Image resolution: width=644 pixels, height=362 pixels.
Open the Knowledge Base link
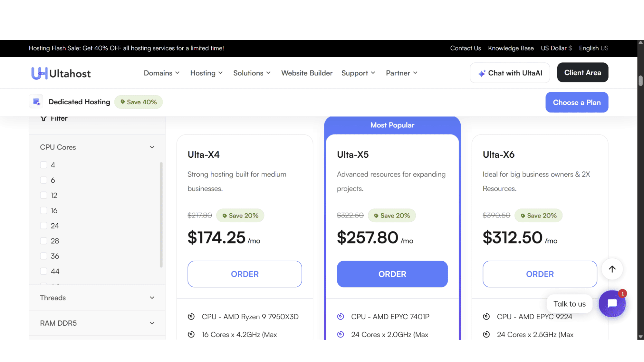coord(511,48)
